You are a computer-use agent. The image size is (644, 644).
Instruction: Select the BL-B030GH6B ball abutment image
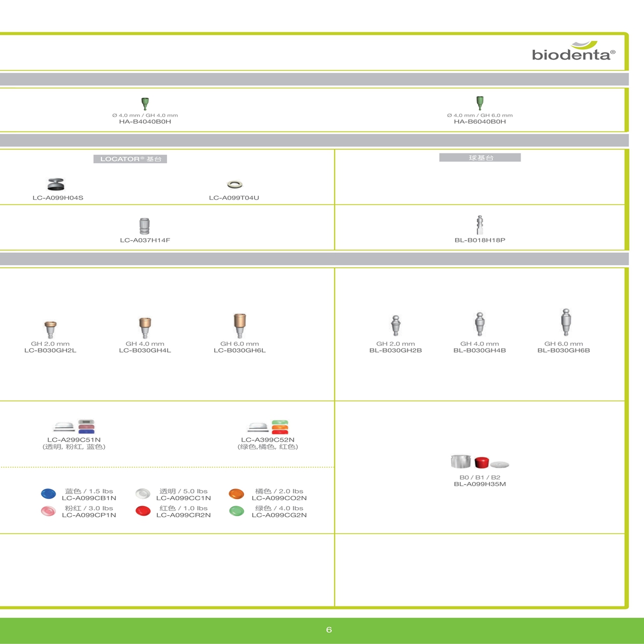pos(565,323)
